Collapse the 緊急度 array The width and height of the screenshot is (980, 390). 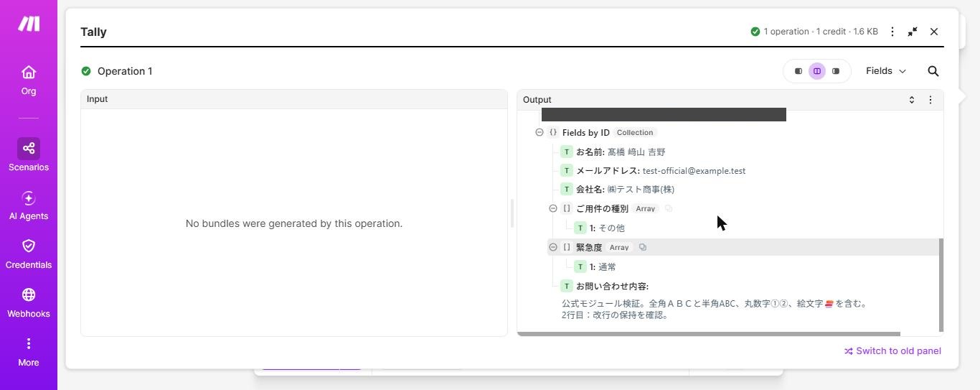pos(553,247)
